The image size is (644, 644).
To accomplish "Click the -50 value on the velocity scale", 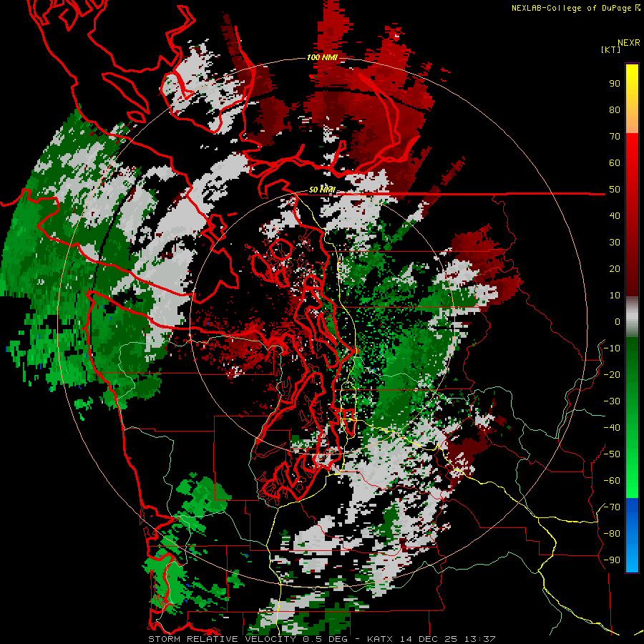I will 612,454.
